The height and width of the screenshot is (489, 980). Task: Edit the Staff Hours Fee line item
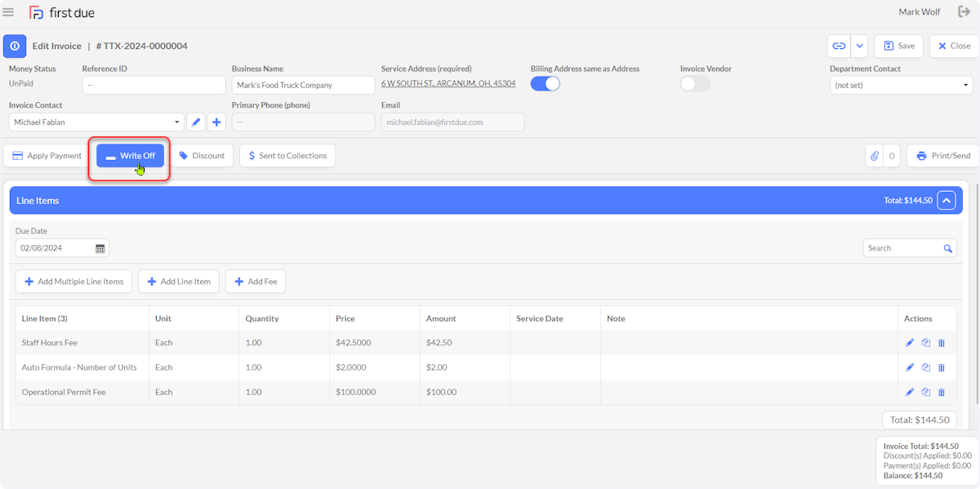click(x=910, y=343)
